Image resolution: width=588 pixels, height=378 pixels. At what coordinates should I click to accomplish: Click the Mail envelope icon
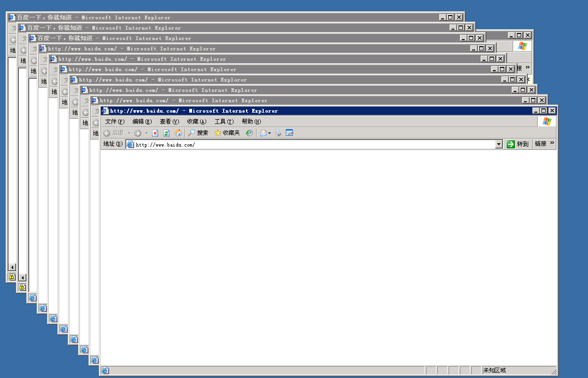pos(263,133)
